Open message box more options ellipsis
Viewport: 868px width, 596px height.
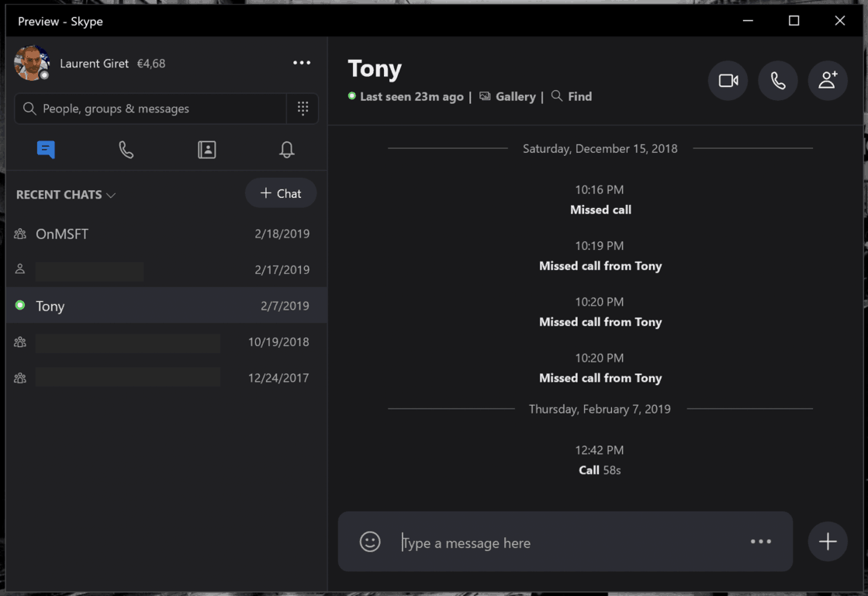coord(760,542)
